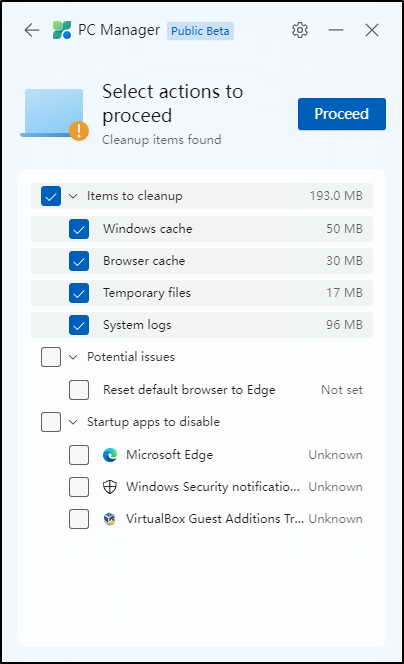Click the PC Manager logo icon
This screenshot has width=404, height=664.
tap(62, 30)
